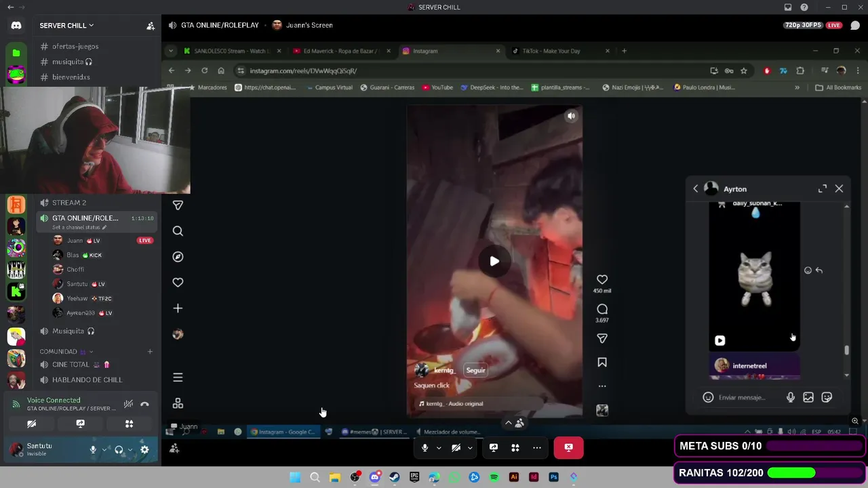Open Instagram explore compass icon
This screenshot has width=868, height=488.
tap(178, 257)
